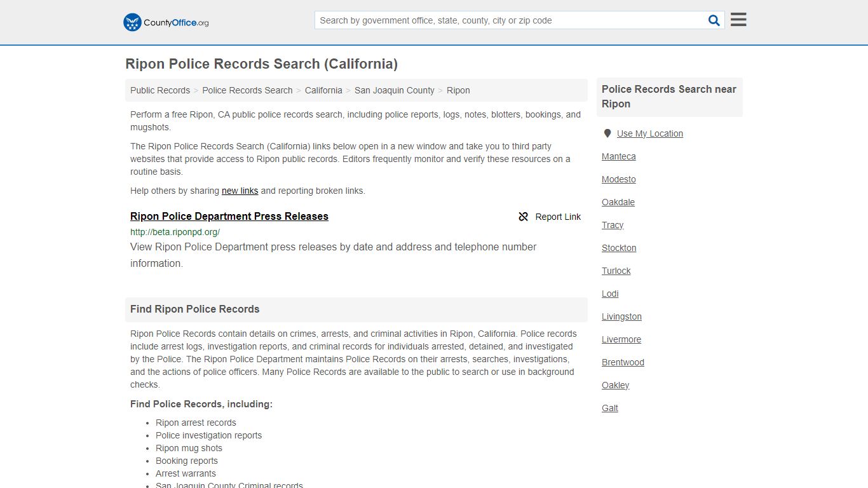Open Tracy police records
Viewport: 868px width, 488px height.
click(x=613, y=225)
